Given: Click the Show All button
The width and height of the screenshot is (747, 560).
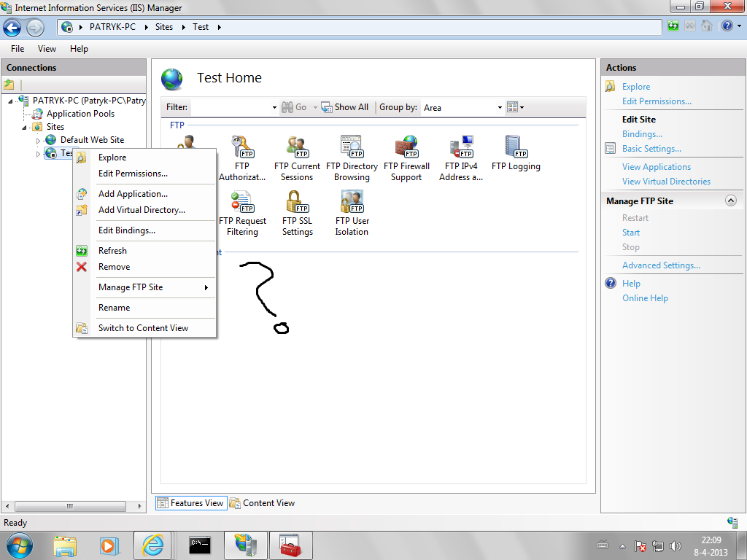Looking at the screenshot, I should click(345, 107).
